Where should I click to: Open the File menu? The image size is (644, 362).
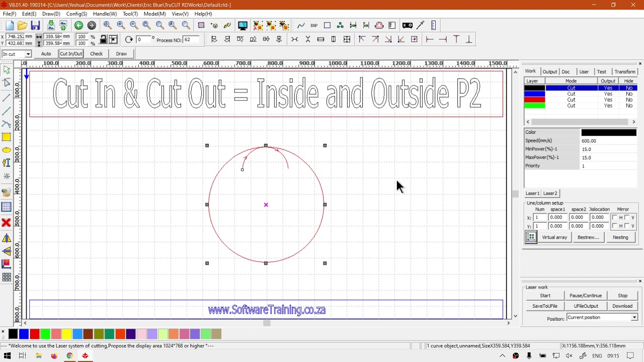[x=10, y=14]
